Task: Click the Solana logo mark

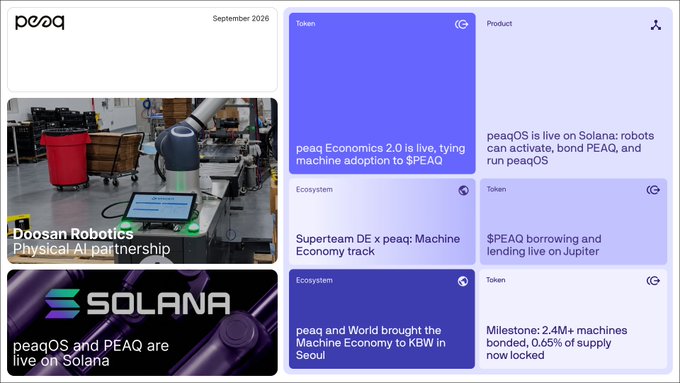Action: point(62,303)
